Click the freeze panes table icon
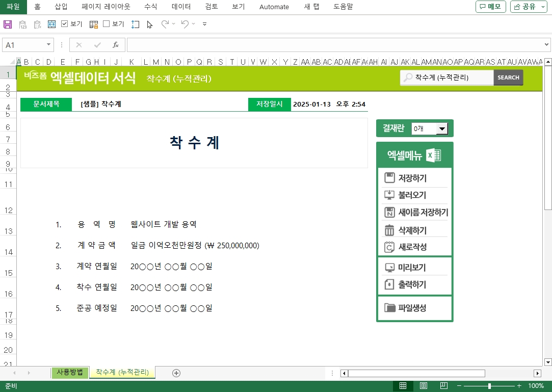Image resolution: width=552 pixels, height=392 pixels. click(94, 24)
